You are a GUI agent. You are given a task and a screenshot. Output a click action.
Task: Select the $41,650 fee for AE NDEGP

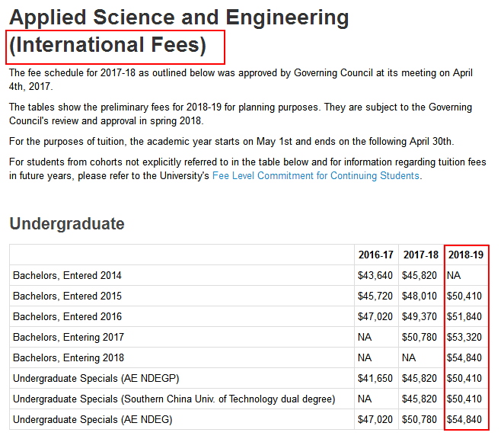[375, 379]
